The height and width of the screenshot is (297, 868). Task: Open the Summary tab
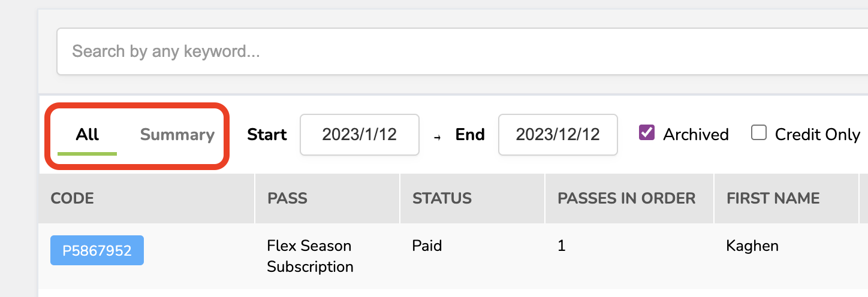pos(177,135)
